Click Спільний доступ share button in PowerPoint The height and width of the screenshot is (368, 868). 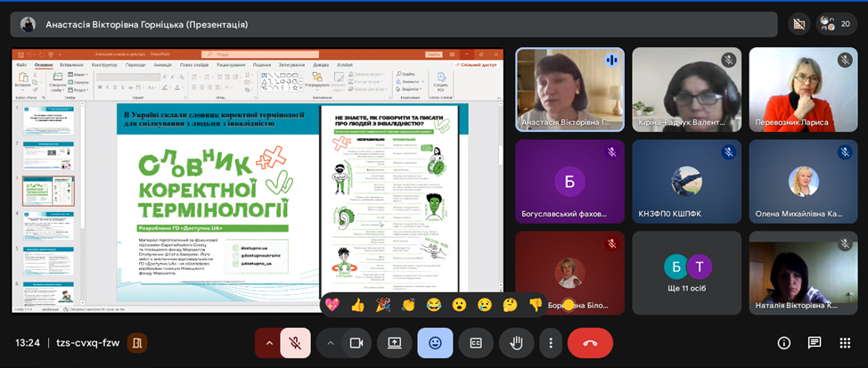click(476, 65)
